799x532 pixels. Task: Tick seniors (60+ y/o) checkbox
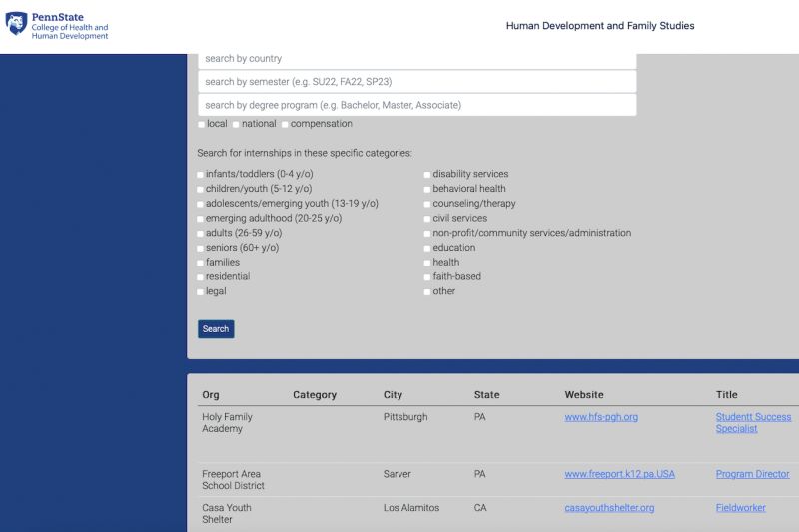pyautogui.click(x=201, y=248)
